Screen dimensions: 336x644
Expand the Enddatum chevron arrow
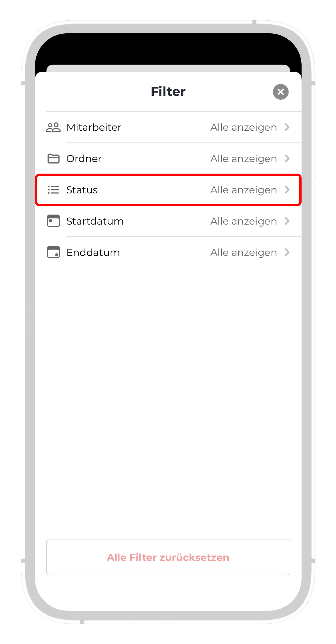click(x=287, y=252)
